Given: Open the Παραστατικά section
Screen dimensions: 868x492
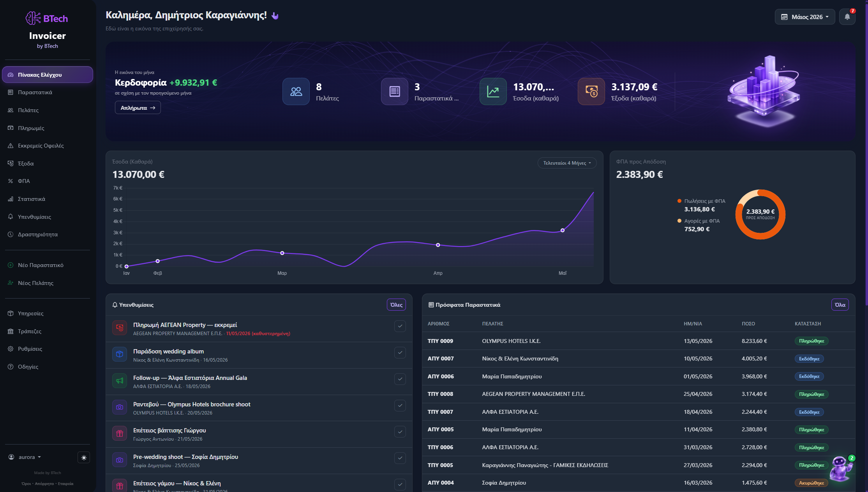Looking at the screenshot, I should [48, 92].
